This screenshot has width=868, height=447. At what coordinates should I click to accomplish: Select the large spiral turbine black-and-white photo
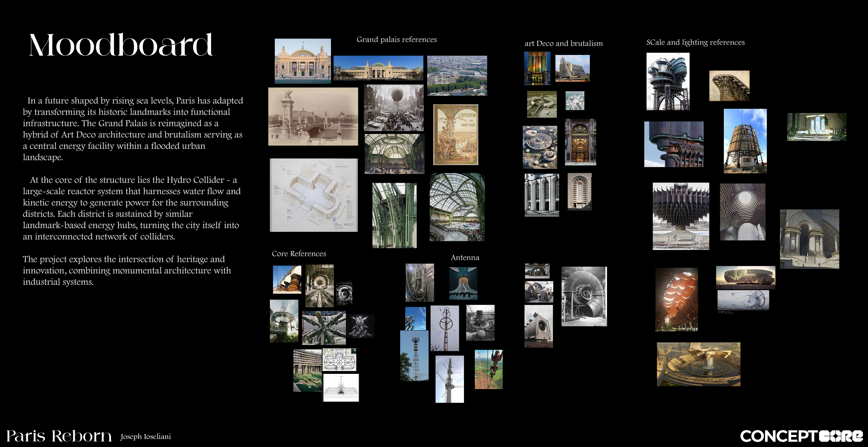coord(584,296)
